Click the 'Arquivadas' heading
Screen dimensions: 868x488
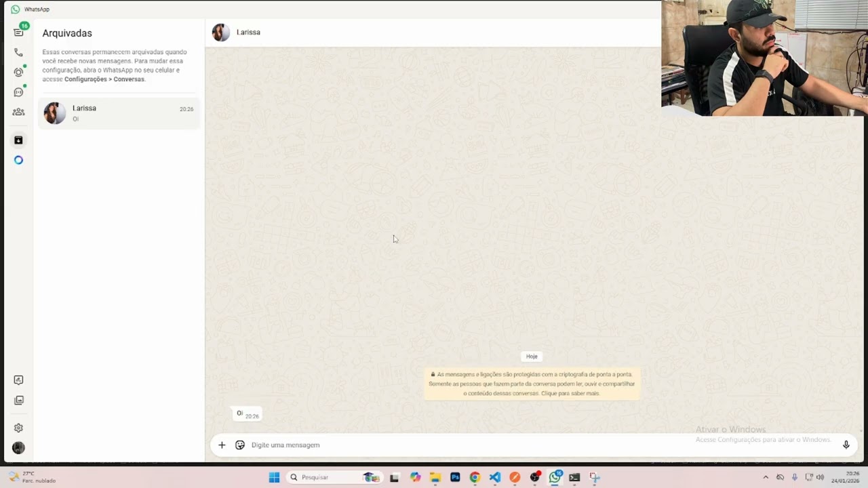[67, 33]
